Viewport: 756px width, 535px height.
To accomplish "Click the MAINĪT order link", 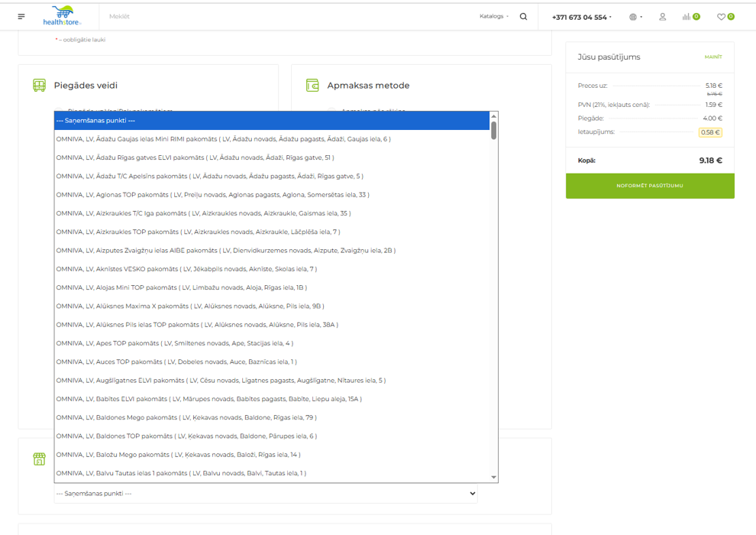I will 713,57.
